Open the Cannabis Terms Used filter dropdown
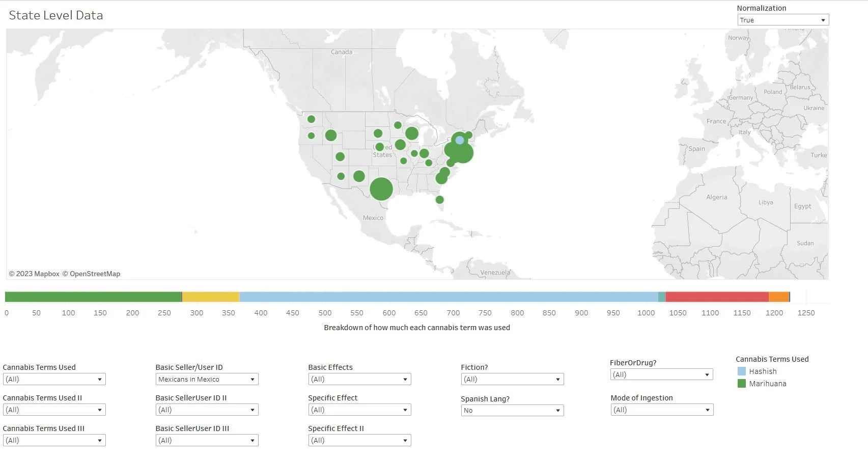 54,379
